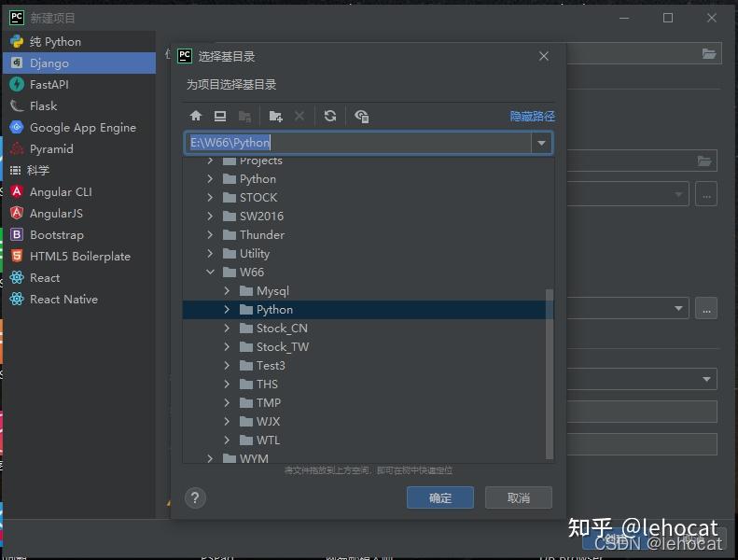Select React project type
The image size is (738, 560).
coord(79,277)
